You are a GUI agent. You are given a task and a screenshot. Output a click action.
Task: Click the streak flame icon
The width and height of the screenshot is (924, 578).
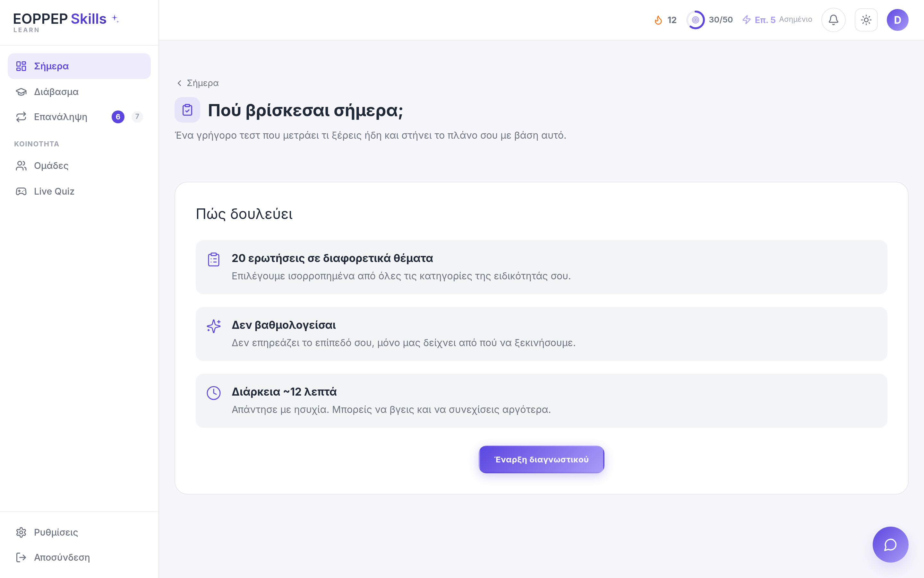(x=658, y=20)
